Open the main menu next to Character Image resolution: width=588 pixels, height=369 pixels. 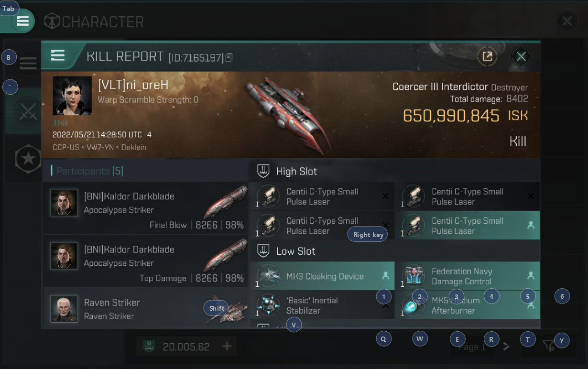tap(22, 21)
